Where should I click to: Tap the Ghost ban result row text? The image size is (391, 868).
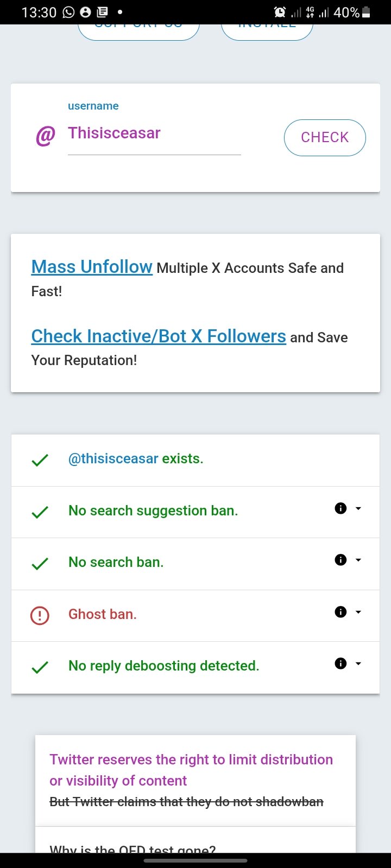[x=103, y=614]
